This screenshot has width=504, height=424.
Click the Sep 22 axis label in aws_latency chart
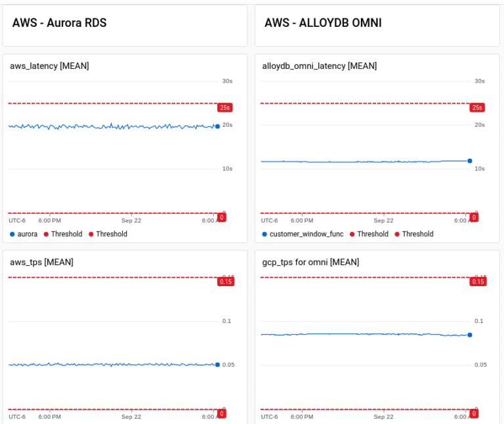click(x=131, y=221)
